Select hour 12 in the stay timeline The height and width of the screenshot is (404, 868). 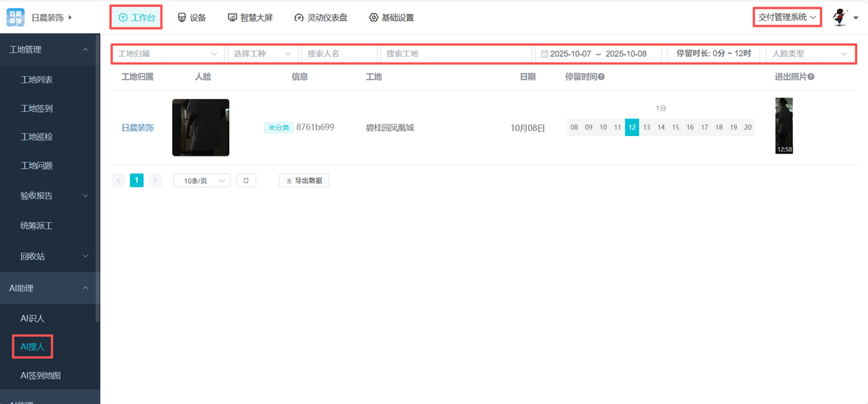631,127
